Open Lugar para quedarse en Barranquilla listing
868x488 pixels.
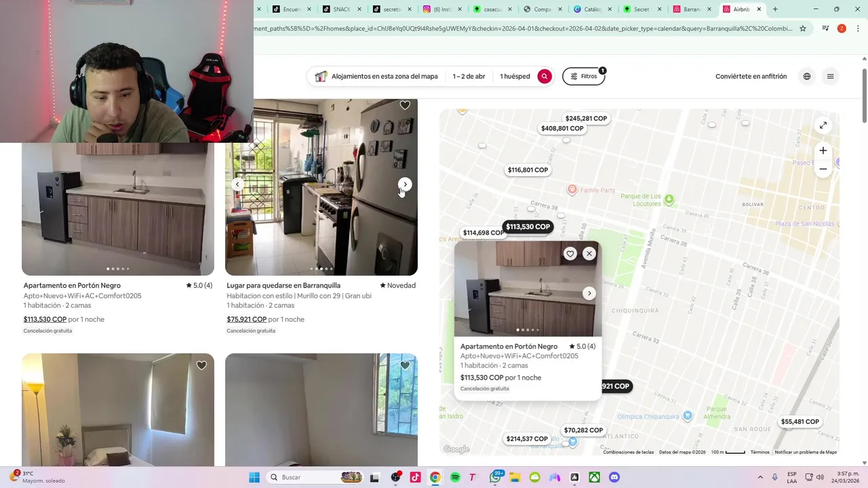(x=283, y=285)
